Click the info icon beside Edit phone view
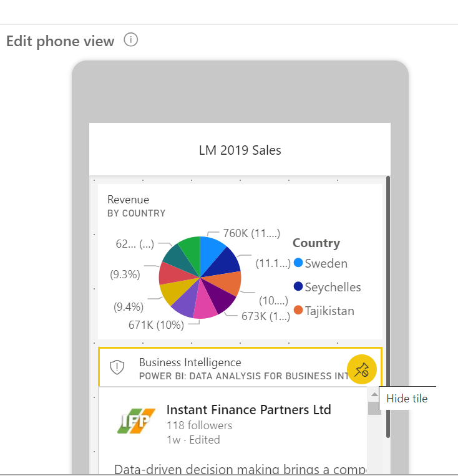 point(130,41)
